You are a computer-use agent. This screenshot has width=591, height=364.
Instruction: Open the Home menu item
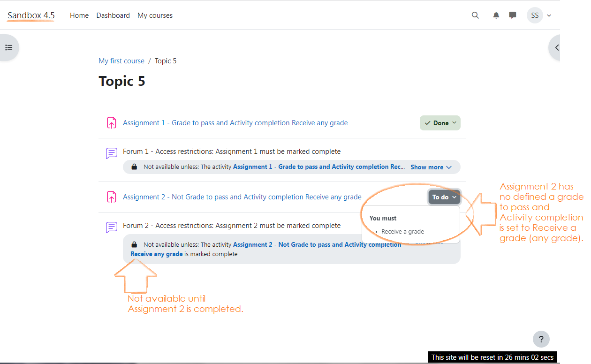[x=79, y=15]
